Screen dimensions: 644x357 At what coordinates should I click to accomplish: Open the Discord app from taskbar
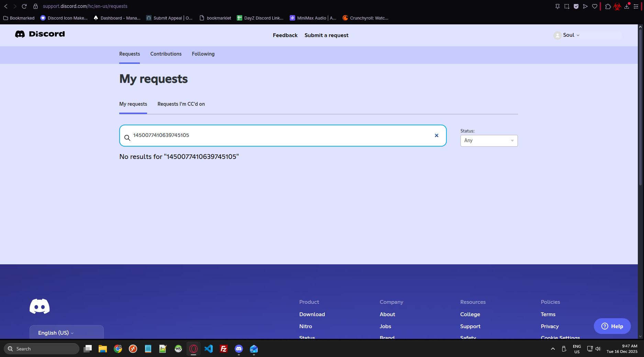(239, 349)
